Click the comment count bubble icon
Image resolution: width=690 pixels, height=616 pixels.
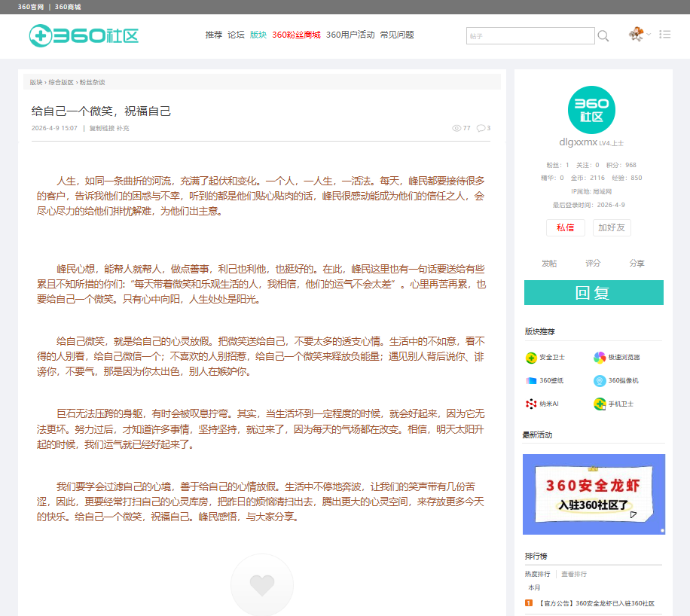pyautogui.click(x=481, y=128)
